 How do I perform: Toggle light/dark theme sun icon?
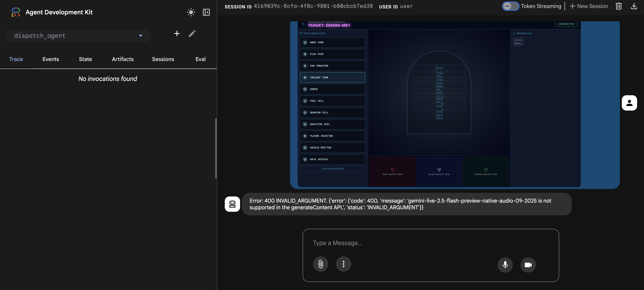191,12
